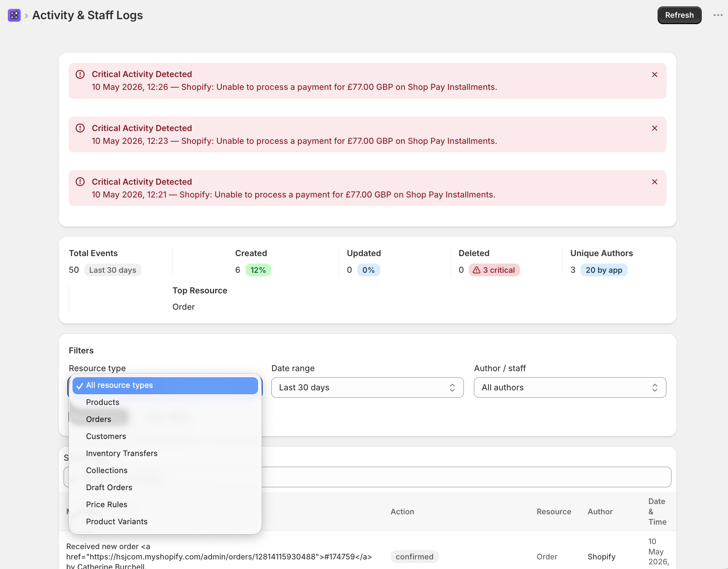Dismiss the 12:21 critical activity alert
The width and height of the screenshot is (728, 569).
pos(654,182)
